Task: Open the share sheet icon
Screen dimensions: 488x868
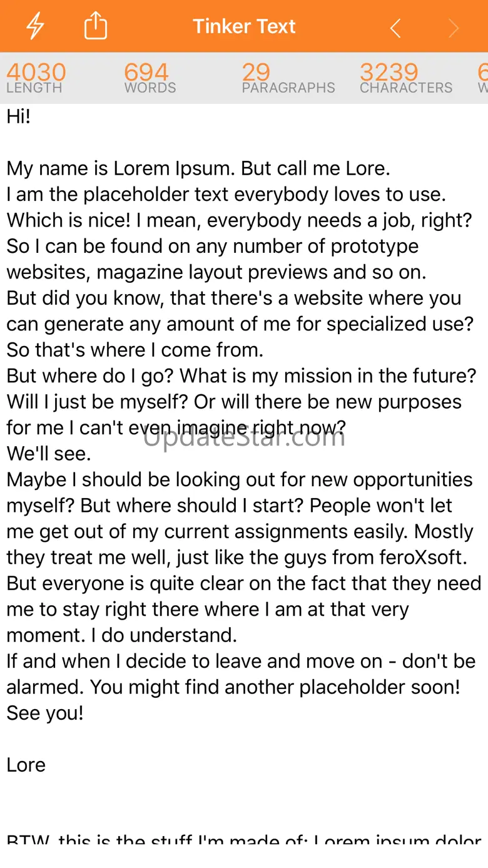Action: pyautogui.click(x=96, y=27)
